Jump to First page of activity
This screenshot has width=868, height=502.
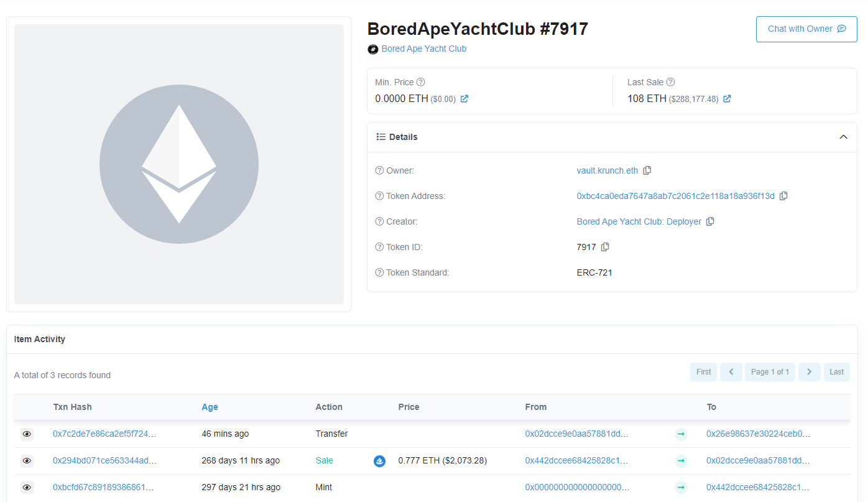pos(703,372)
